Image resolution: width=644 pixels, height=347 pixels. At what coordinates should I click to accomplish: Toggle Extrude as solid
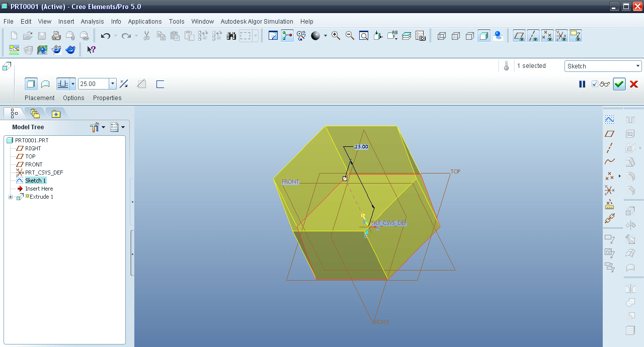point(31,84)
